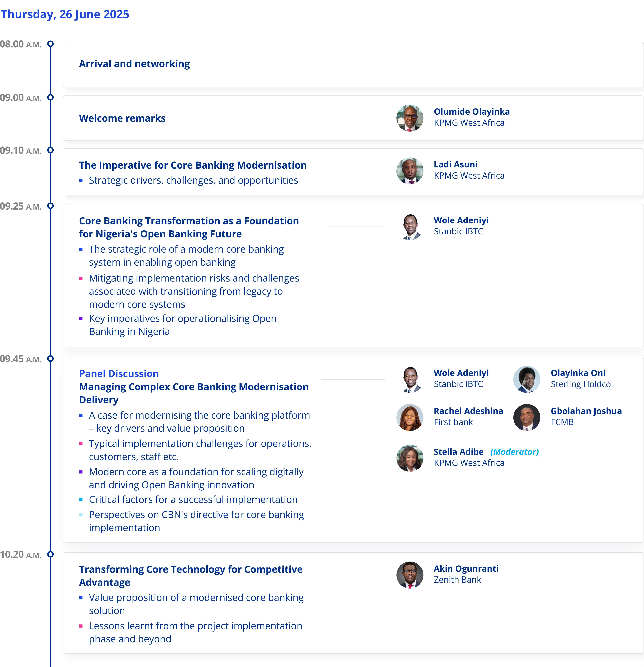Viewport: 644px width, 667px height.
Task: Click the 09.25 A.M. timeline marker
Action: tap(50, 206)
